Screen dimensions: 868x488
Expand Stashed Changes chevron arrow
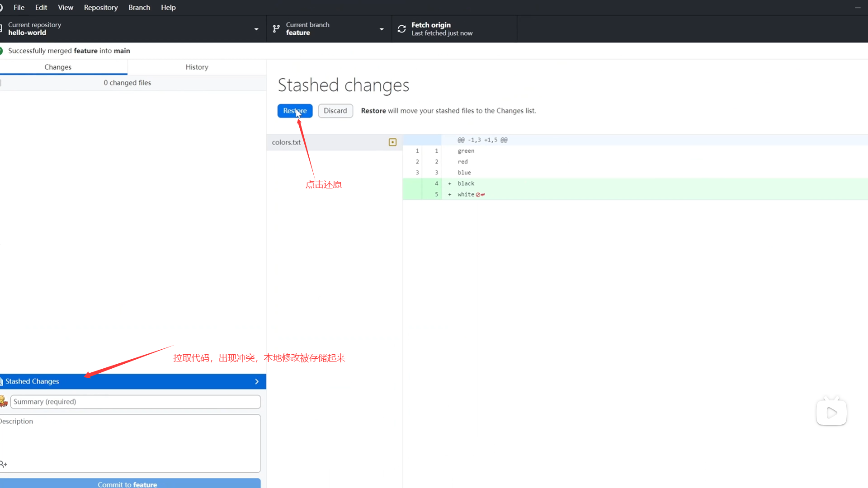point(257,381)
